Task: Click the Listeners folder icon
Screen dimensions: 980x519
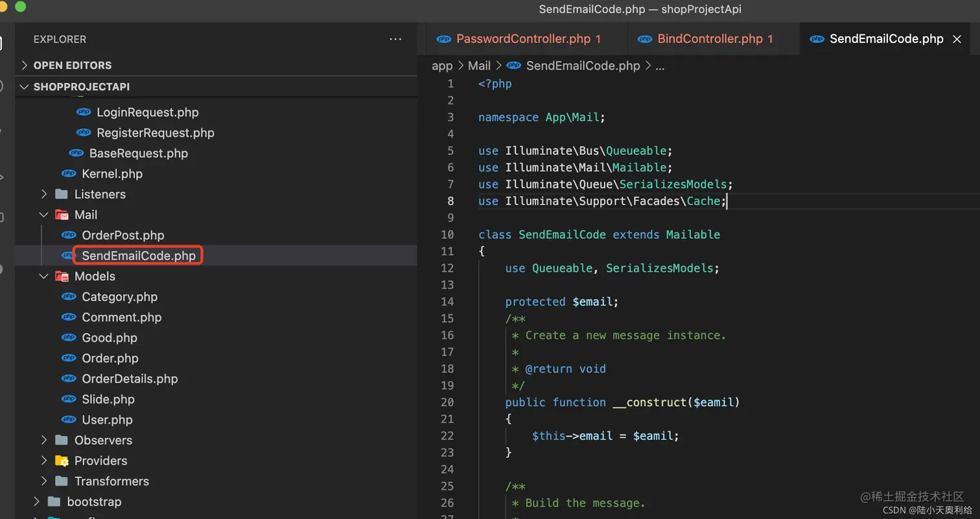Action: coord(62,195)
